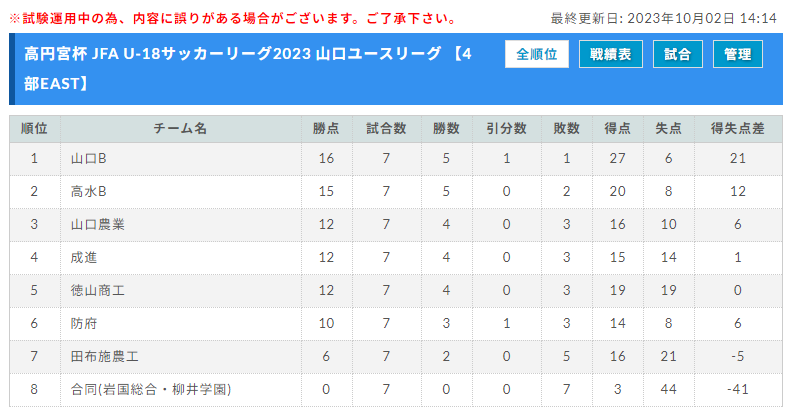Click the 順位 column header
Image resolution: width=791 pixels, height=417 pixels.
point(34,129)
